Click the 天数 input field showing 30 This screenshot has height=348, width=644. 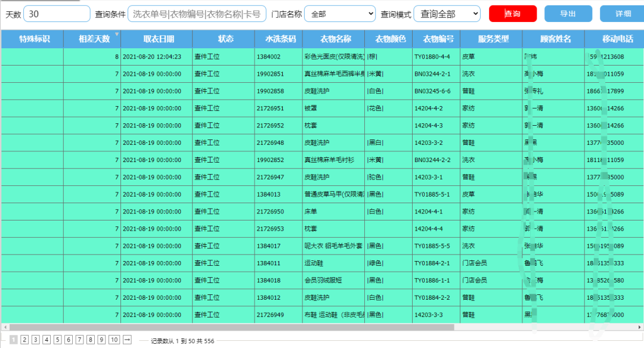57,14
